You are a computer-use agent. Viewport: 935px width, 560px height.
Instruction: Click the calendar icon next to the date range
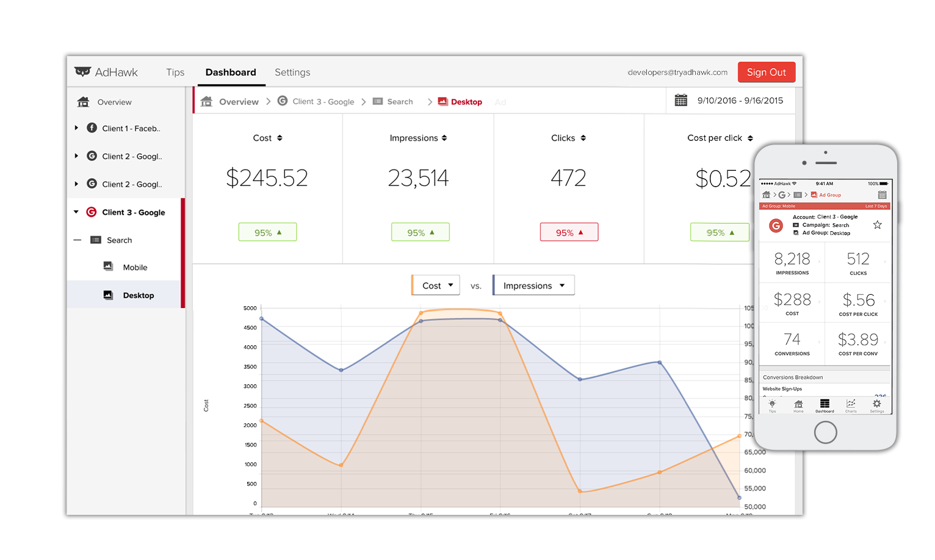coord(681,99)
